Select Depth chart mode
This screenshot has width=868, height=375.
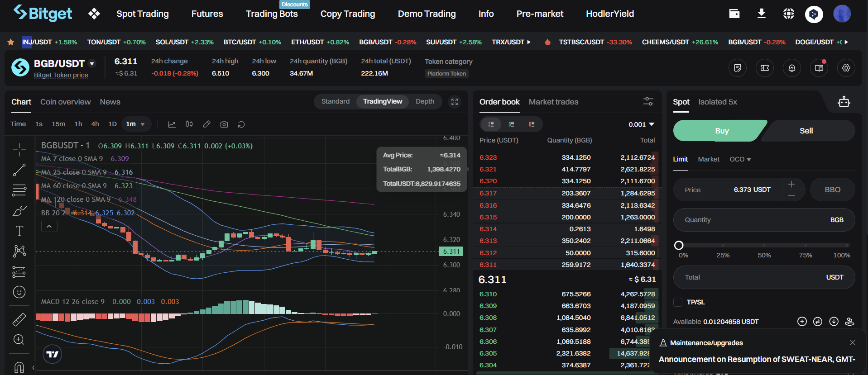425,101
